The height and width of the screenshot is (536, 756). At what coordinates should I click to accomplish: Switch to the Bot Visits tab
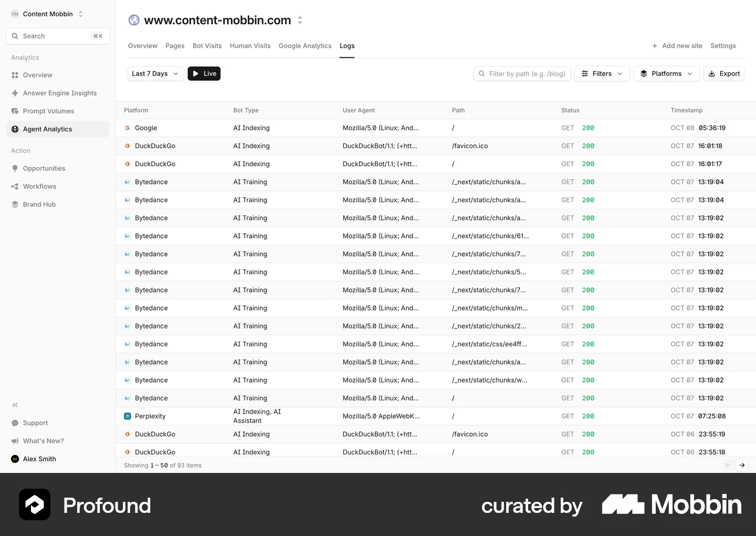[207, 46]
